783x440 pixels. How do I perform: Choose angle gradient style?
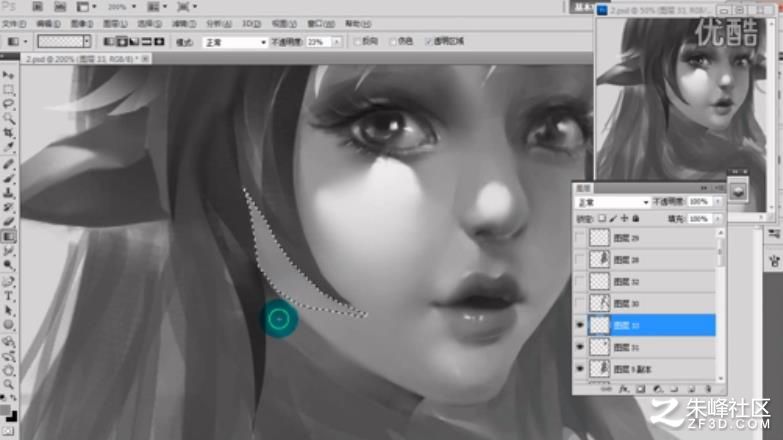pos(134,42)
